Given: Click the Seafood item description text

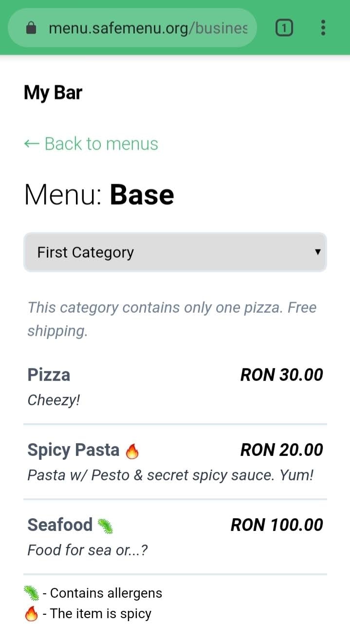Looking at the screenshot, I should click(x=88, y=550).
